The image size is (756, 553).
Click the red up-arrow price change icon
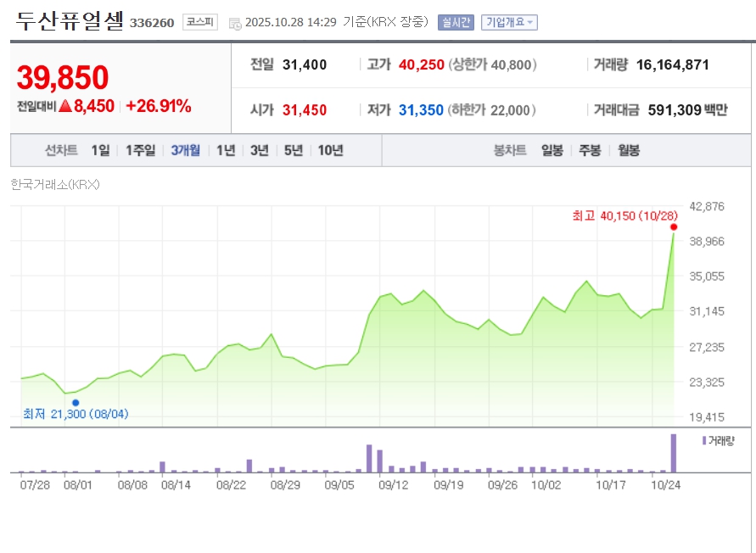pos(64,106)
